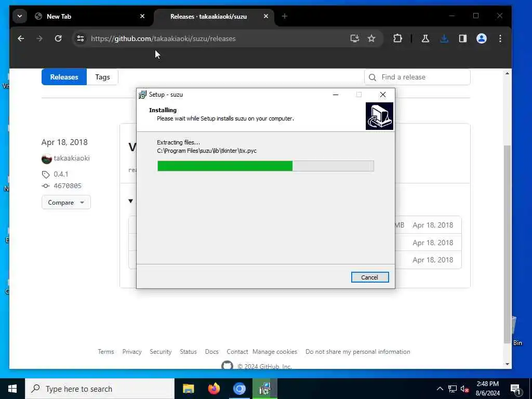Open the Status footer link

click(x=188, y=352)
